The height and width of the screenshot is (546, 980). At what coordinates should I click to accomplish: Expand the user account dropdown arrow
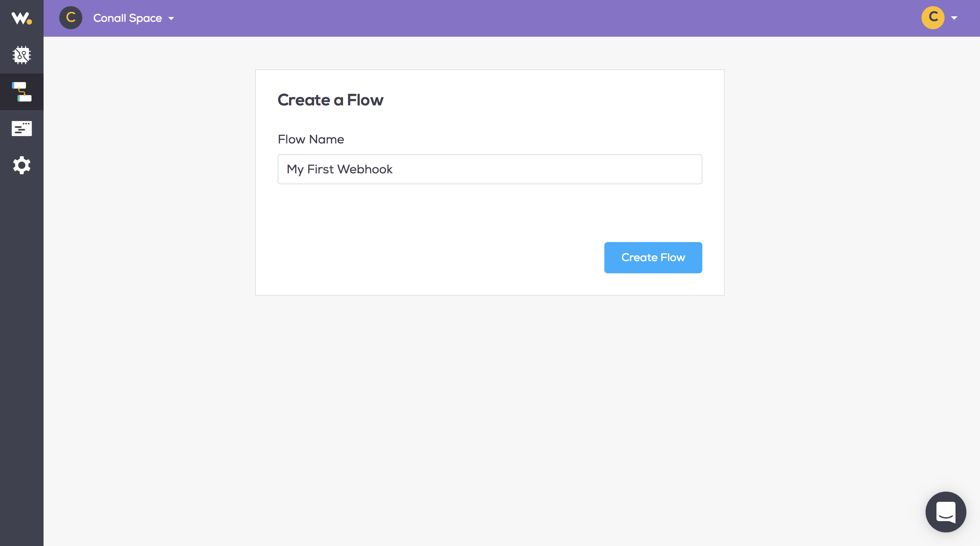954,18
